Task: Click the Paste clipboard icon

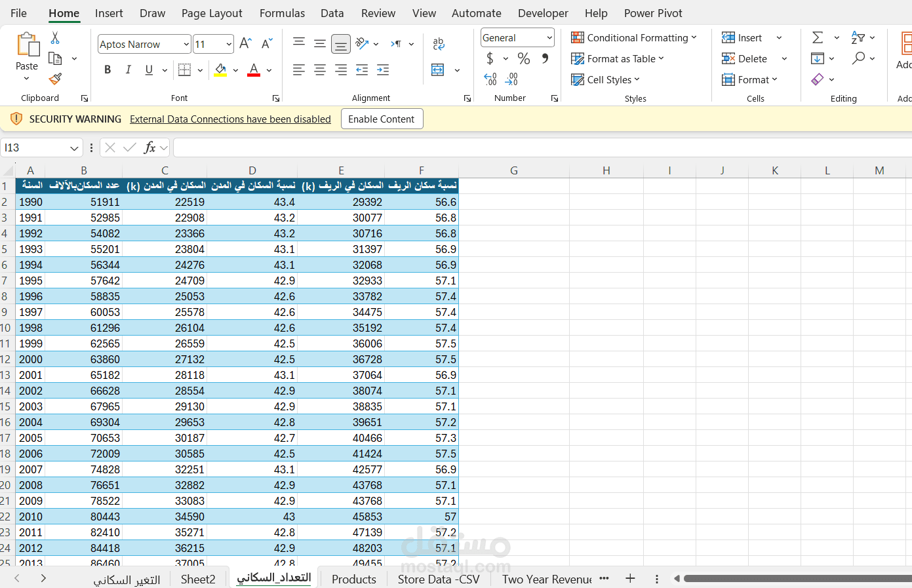Action: 27,45
